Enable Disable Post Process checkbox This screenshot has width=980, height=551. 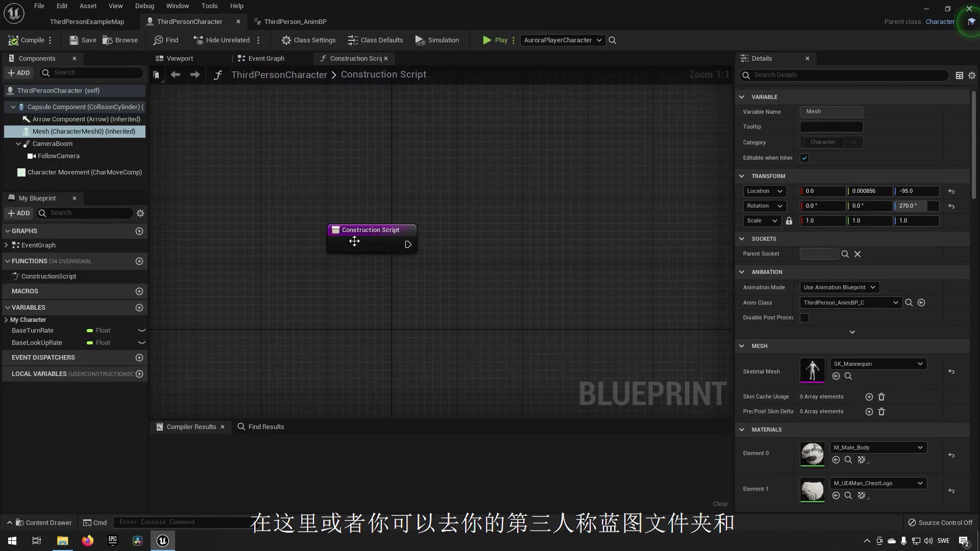click(804, 318)
